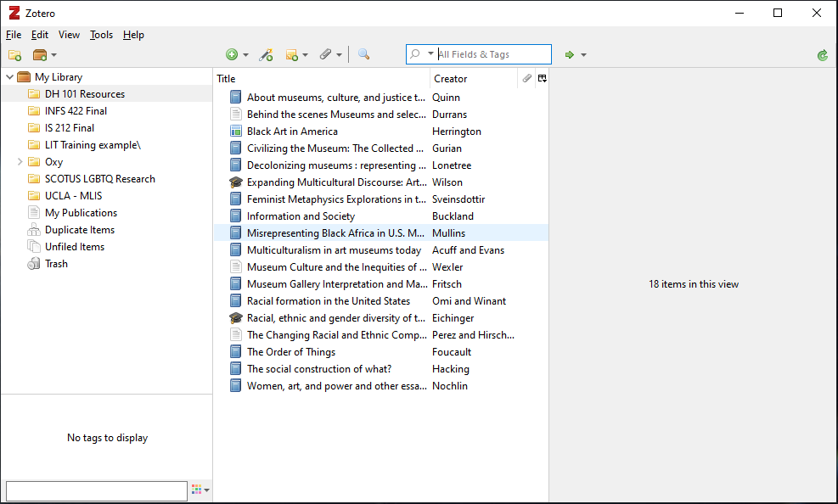
Task: Click the New Collection icon
Action: pyautogui.click(x=15, y=55)
